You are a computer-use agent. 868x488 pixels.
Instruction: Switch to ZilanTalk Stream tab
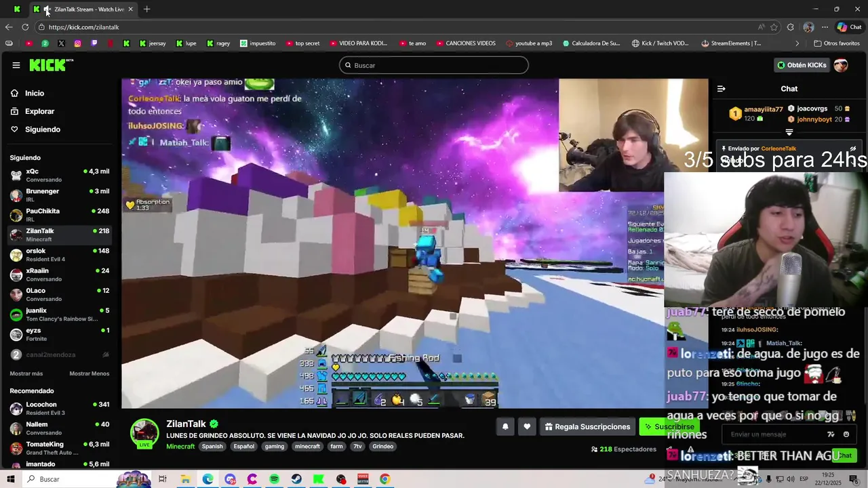pyautogui.click(x=85, y=9)
